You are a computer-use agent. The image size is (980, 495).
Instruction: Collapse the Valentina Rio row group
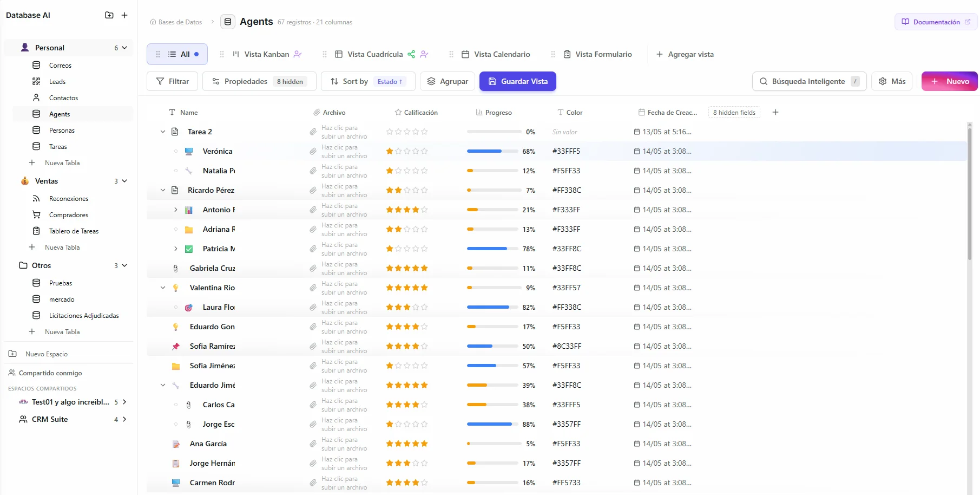pyautogui.click(x=163, y=288)
